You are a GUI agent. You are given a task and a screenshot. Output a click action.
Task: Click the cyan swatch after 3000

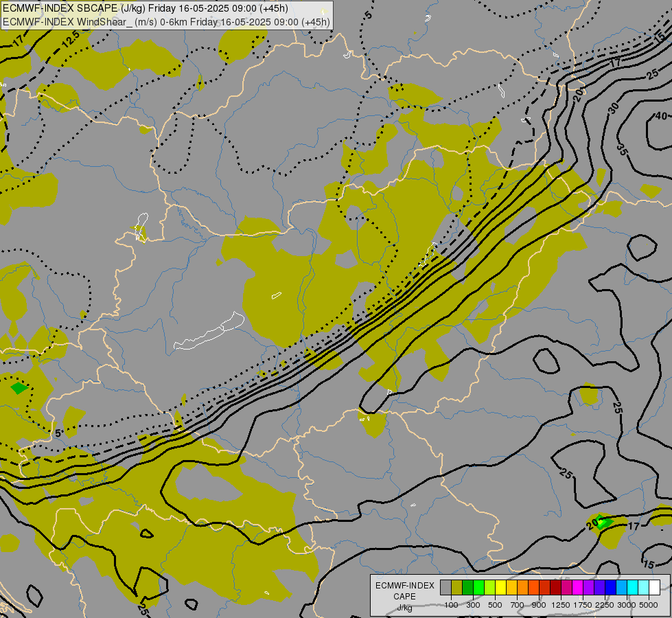[632, 588]
